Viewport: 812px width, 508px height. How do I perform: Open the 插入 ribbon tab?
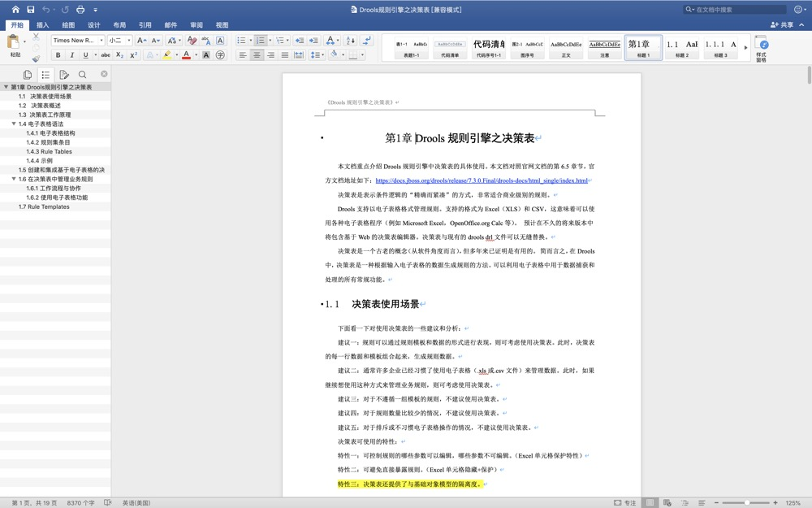(x=42, y=25)
